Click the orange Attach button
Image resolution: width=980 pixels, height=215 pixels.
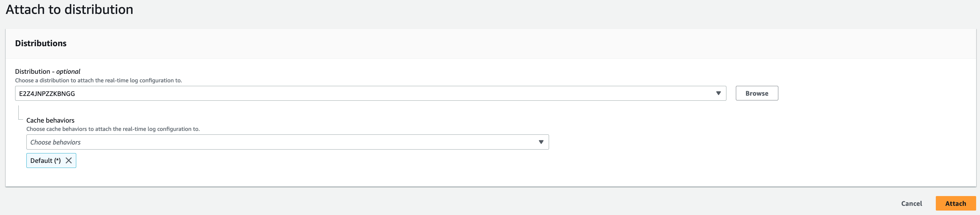pyautogui.click(x=956, y=203)
